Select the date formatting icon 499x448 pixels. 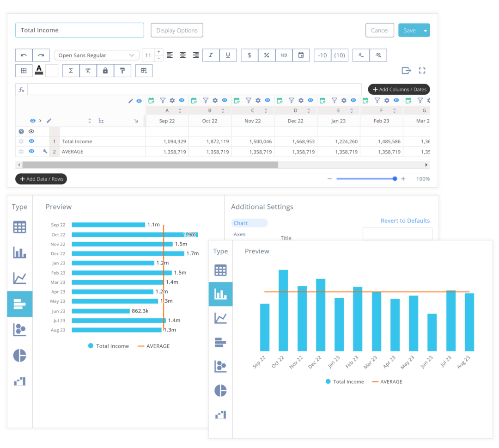point(301,55)
